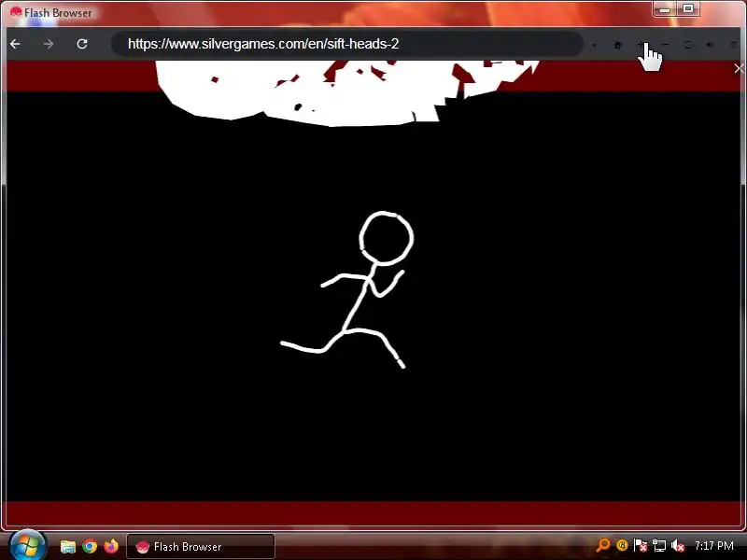
Task: Click the forward navigation arrow
Action: pyautogui.click(x=49, y=44)
